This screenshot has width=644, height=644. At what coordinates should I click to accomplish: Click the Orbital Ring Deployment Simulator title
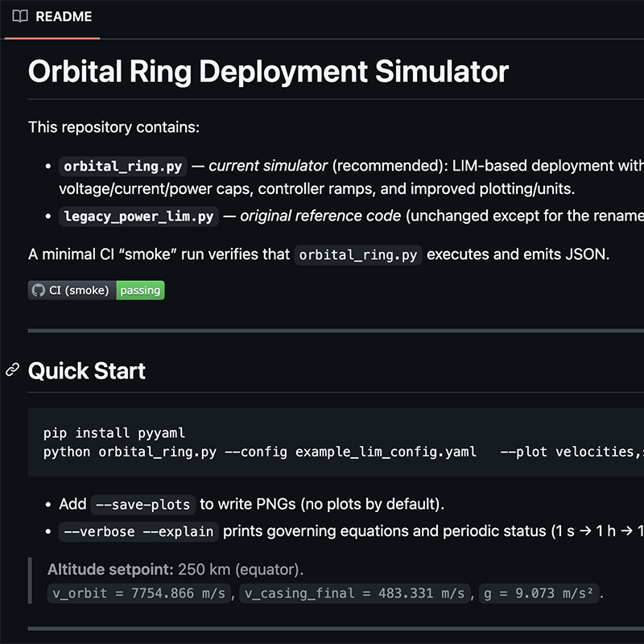(268, 72)
